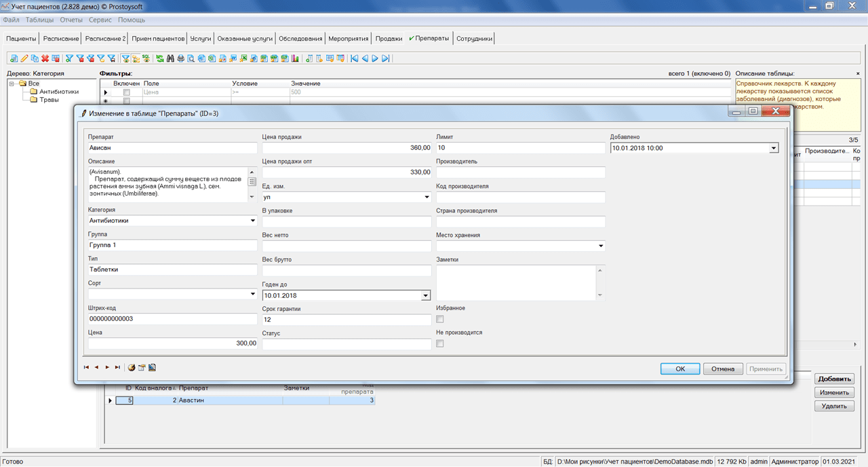Click the pencil edit record icon
Viewport: 868px width, 467px height.
pyautogui.click(x=24, y=58)
